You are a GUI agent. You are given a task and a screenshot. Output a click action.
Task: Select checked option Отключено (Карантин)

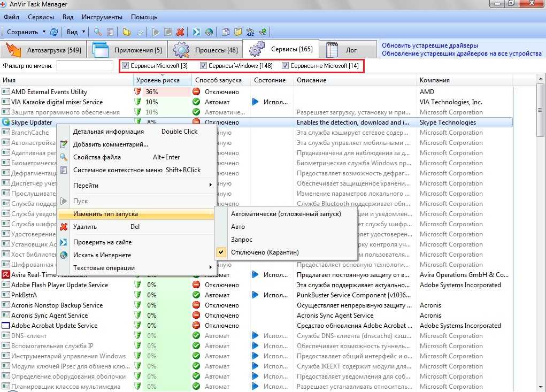[x=286, y=252]
